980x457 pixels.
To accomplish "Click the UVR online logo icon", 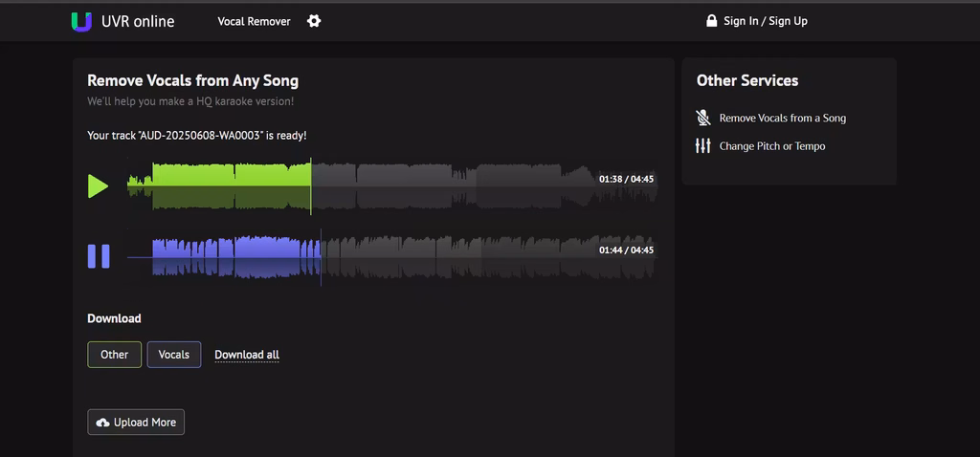I will [x=81, y=21].
